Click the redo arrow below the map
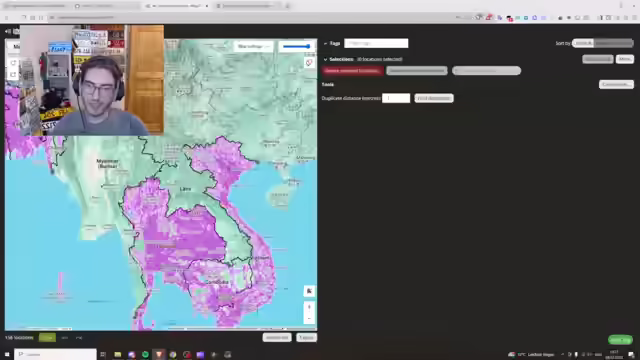640x360 pixels. click(x=79, y=338)
